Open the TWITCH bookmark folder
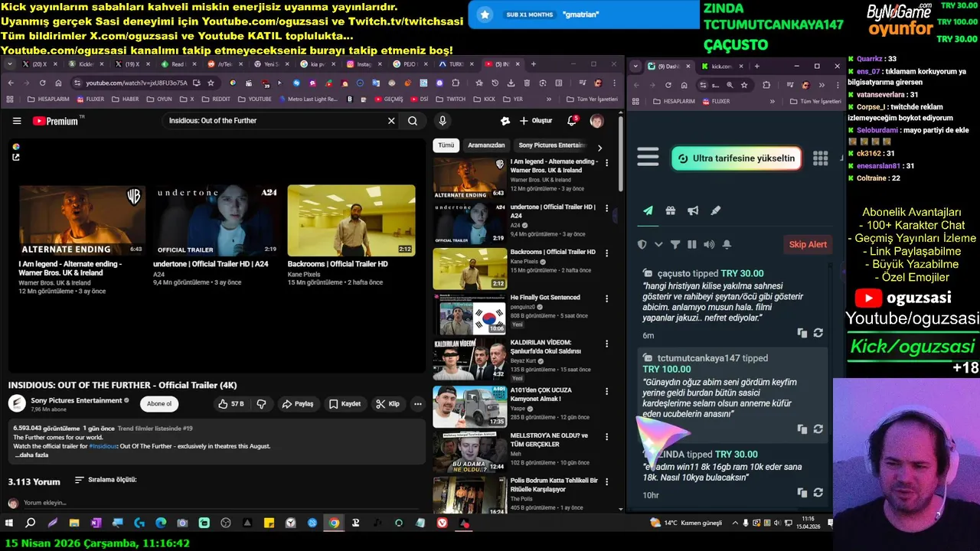This screenshot has width=980, height=551. point(450,99)
